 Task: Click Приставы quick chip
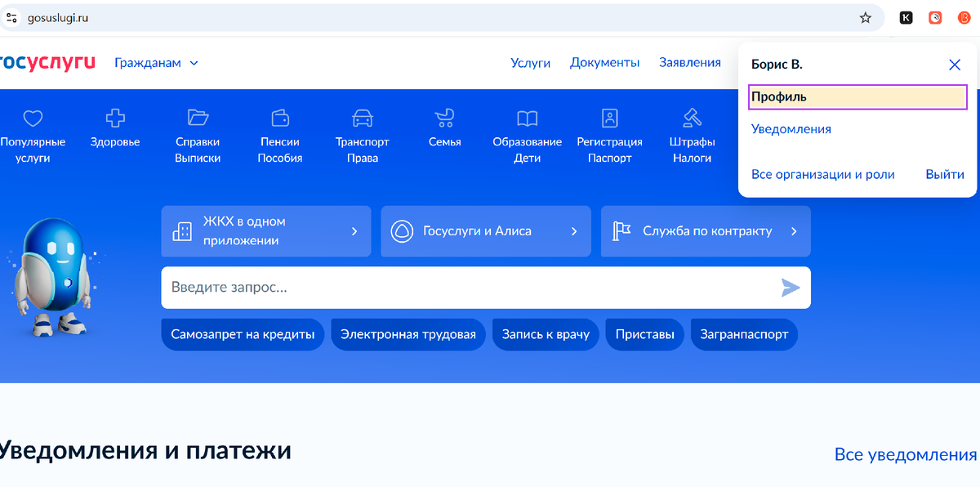[645, 334]
